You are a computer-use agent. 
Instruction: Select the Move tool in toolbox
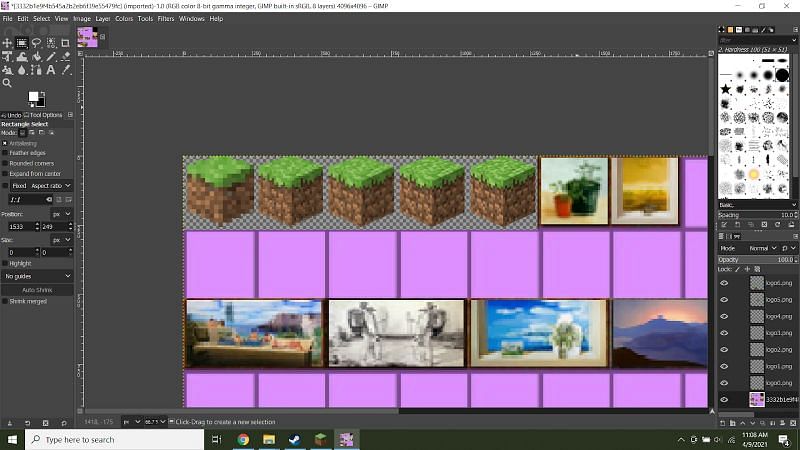pyautogui.click(x=8, y=43)
